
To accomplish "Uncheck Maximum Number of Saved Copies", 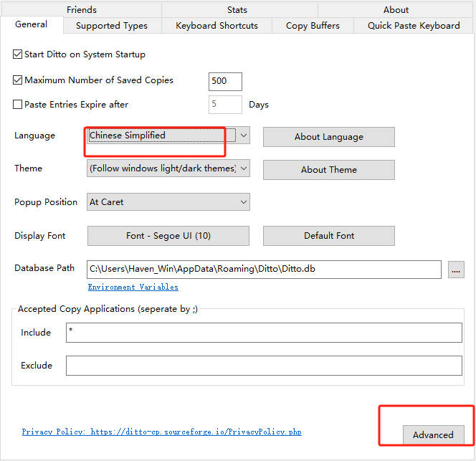I will coord(18,81).
